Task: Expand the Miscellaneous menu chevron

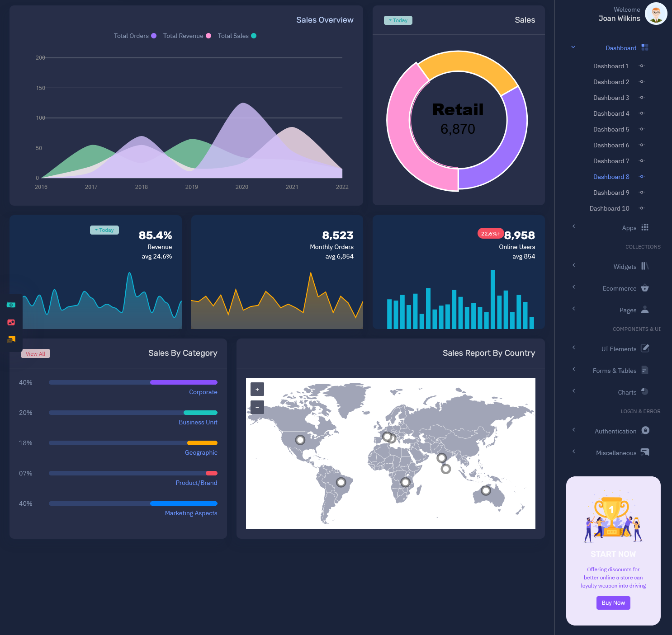Action: 573,451
